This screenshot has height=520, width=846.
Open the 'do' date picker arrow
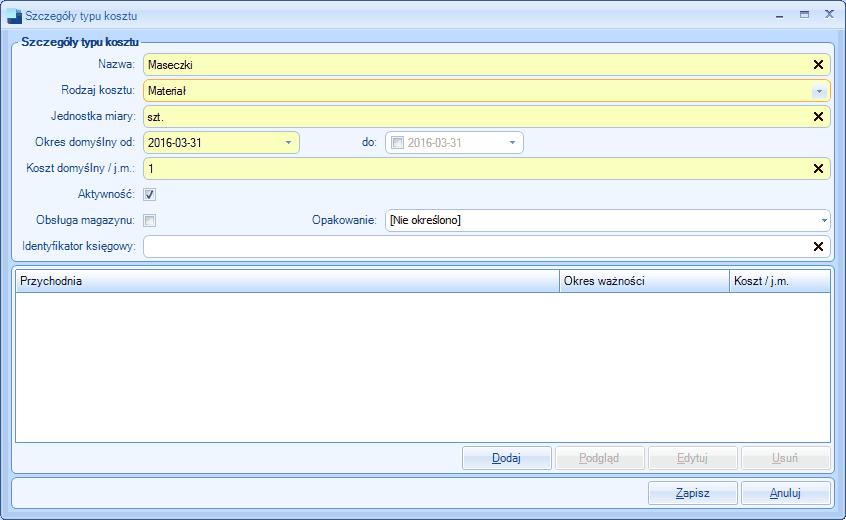512,143
